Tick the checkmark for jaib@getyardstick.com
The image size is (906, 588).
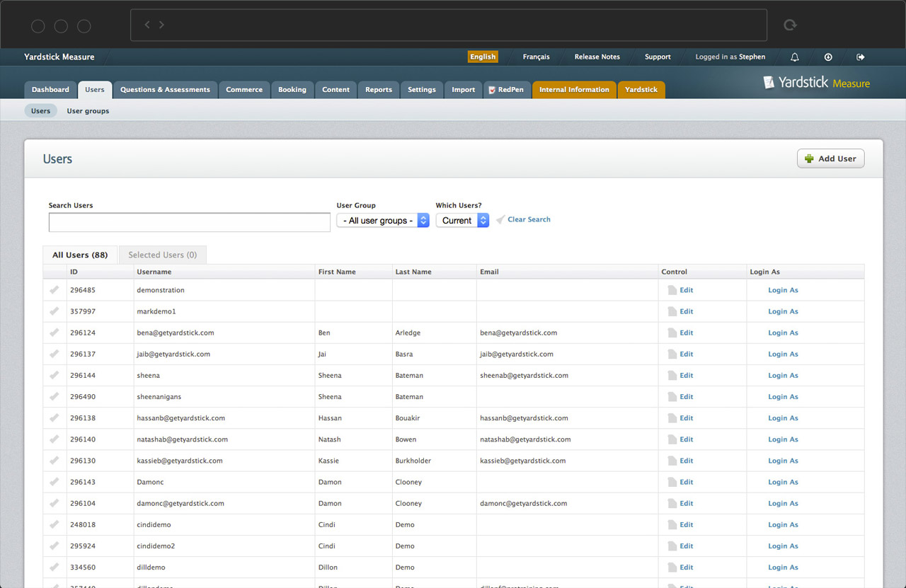(x=55, y=353)
